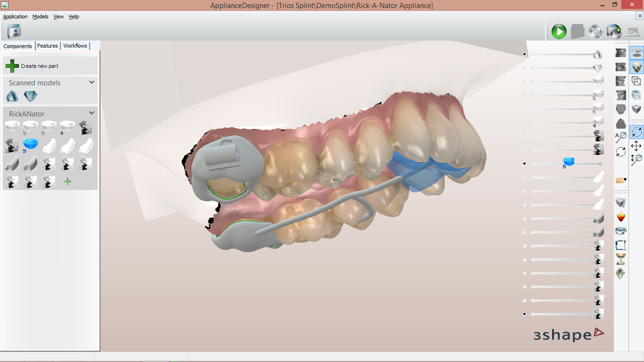Switch to solid gray cube display mode
This screenshot has height=362, width=644.
pos(637,109)
